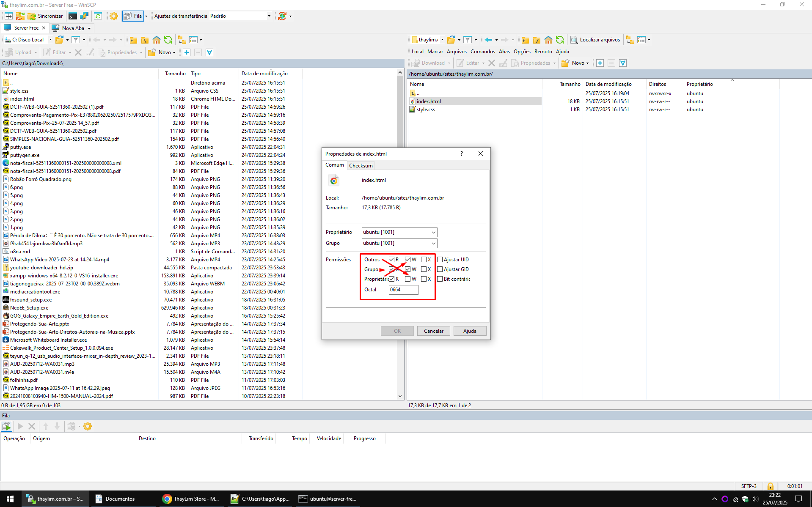
Task: Expand the Grupo ubuntu [1001] dropdown
Action: (x=433, y=243)
